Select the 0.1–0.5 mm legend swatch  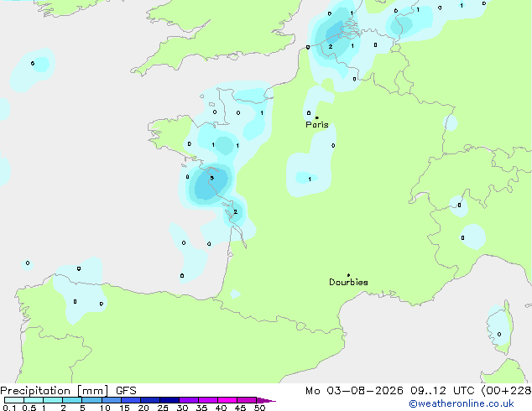click(14, 400)
